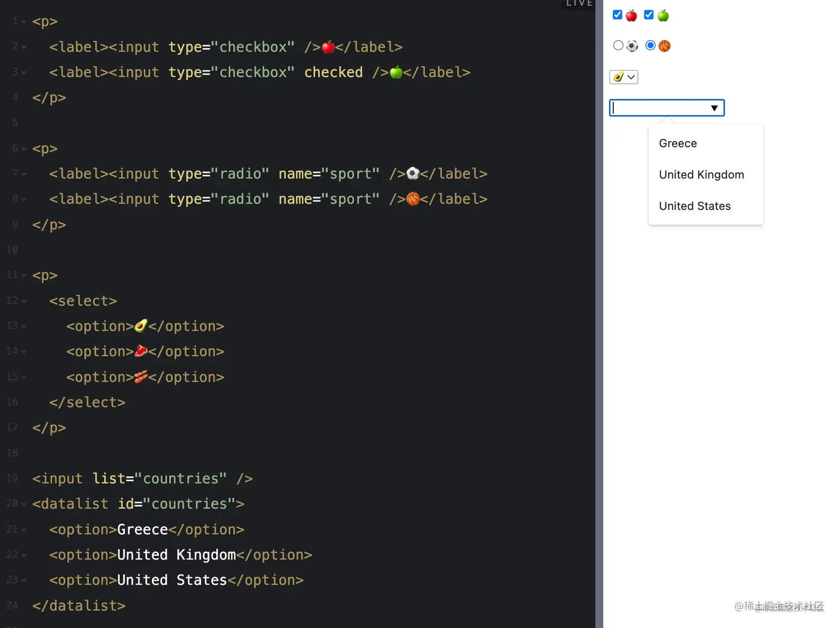This screenshot has width=840, height=628.
Task: Click the countries datalist input field
Action: point(667,108)
